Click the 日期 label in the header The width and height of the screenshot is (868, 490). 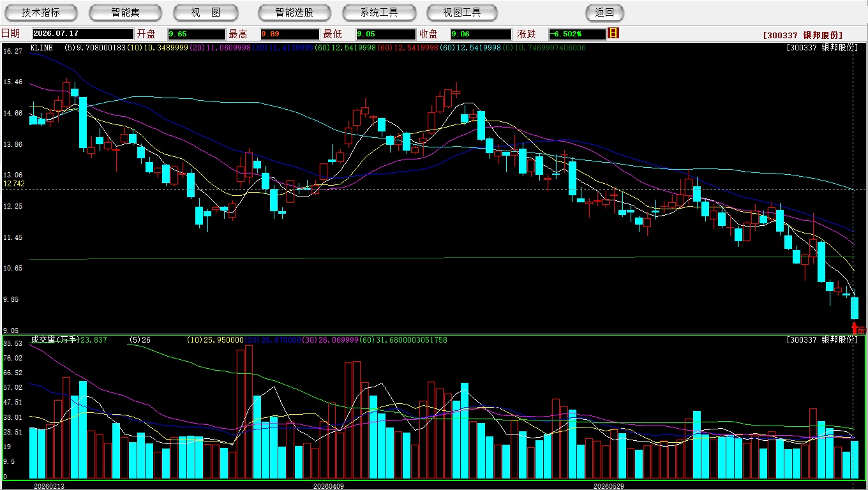[10, 34]
